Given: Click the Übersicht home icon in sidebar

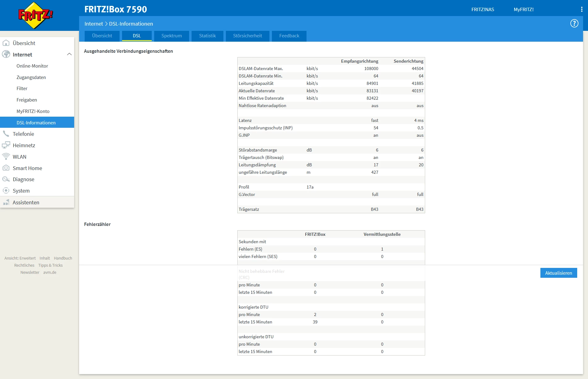Looking at the screenshot, I should [6, 43].
